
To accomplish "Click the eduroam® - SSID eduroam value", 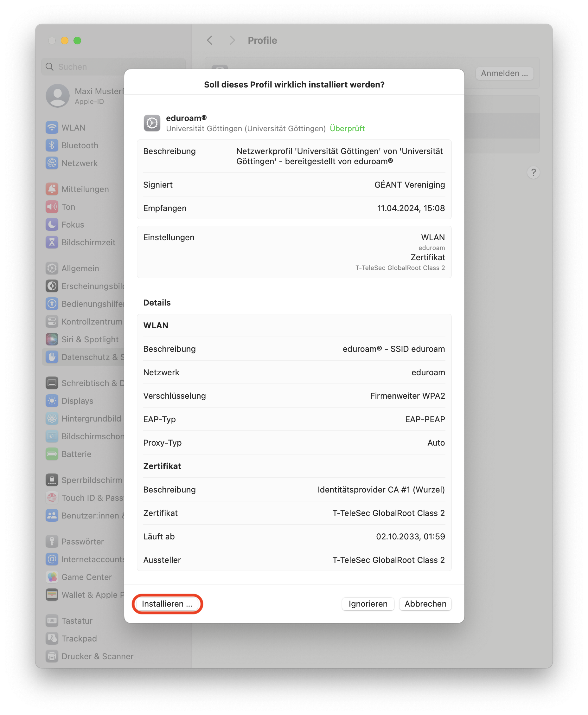I will click(393, 349).
